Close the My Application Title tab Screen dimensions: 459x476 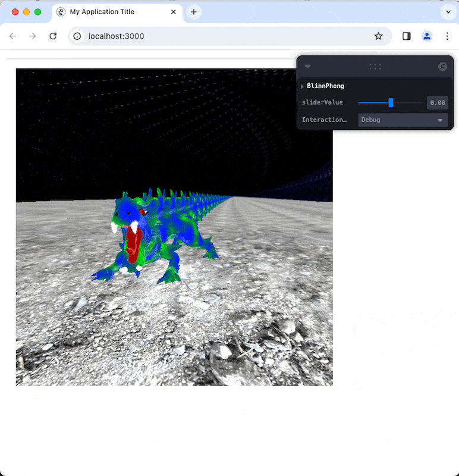174,12
